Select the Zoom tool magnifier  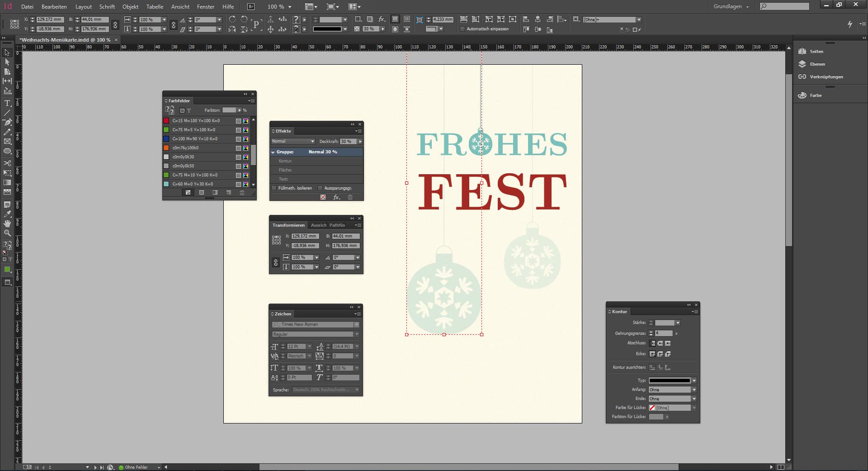(7, 233)
